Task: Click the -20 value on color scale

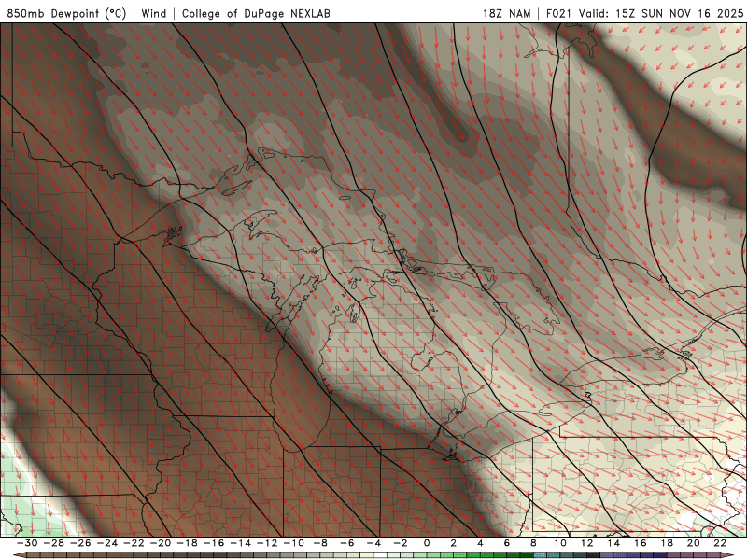Action: (161, 543)
